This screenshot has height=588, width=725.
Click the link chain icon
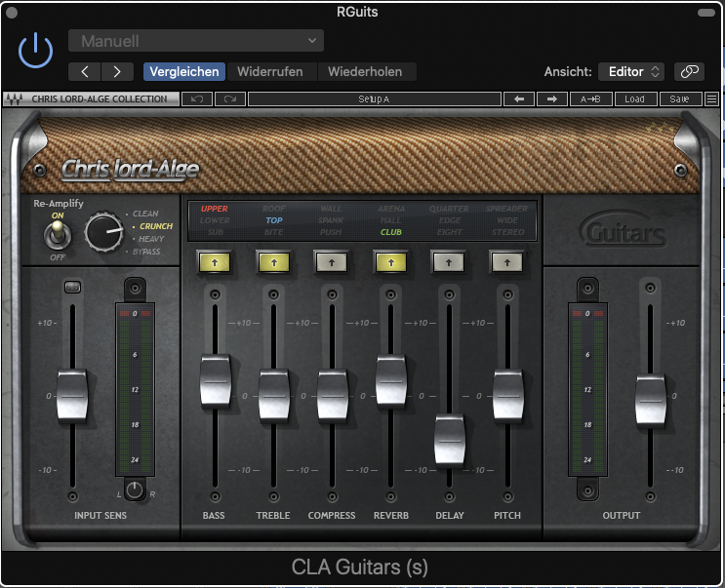coord(689,71)
